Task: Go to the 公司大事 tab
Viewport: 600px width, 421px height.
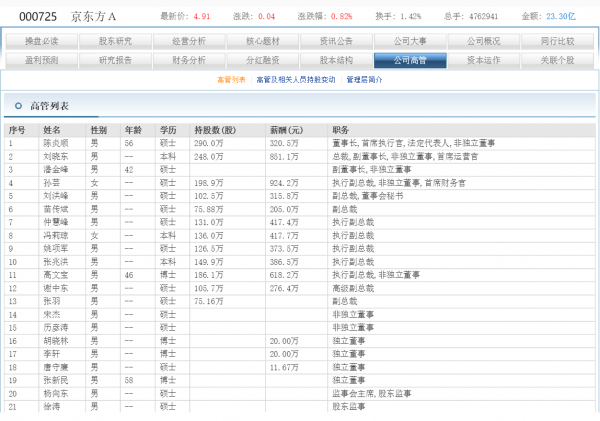Action: click(410, 41)
